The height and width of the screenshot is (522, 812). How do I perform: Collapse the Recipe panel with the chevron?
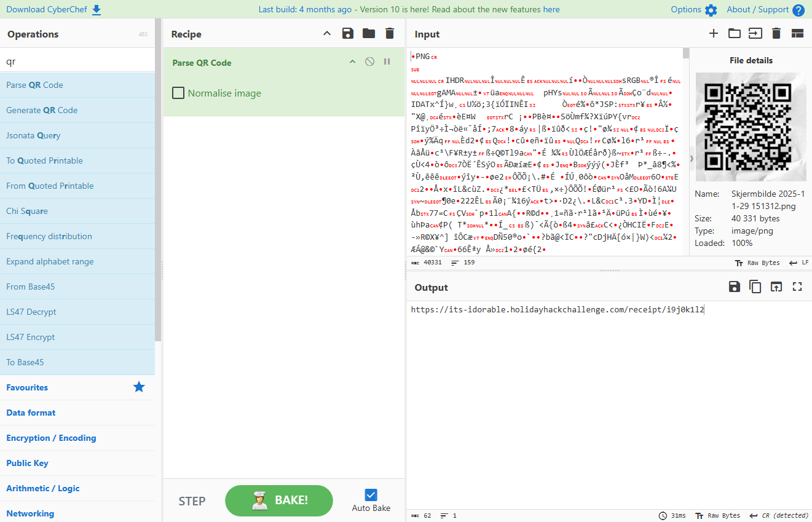coord(327,34)
